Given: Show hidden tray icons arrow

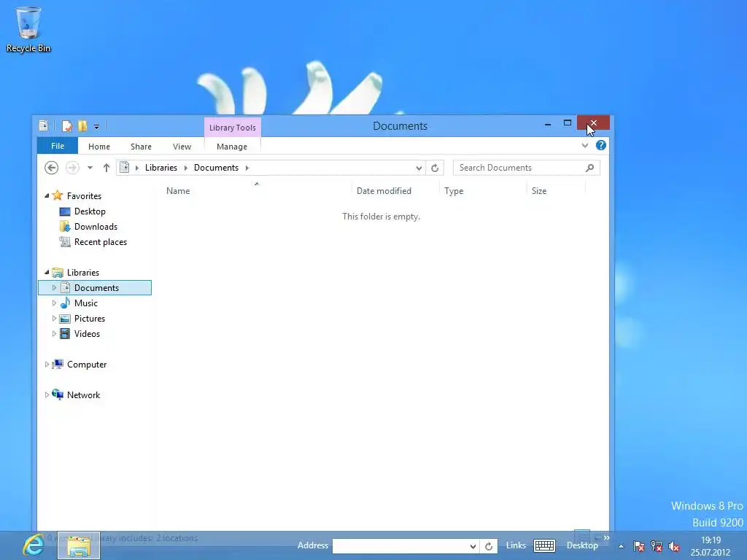Looking at the screenshot, I should click(621, 546).
